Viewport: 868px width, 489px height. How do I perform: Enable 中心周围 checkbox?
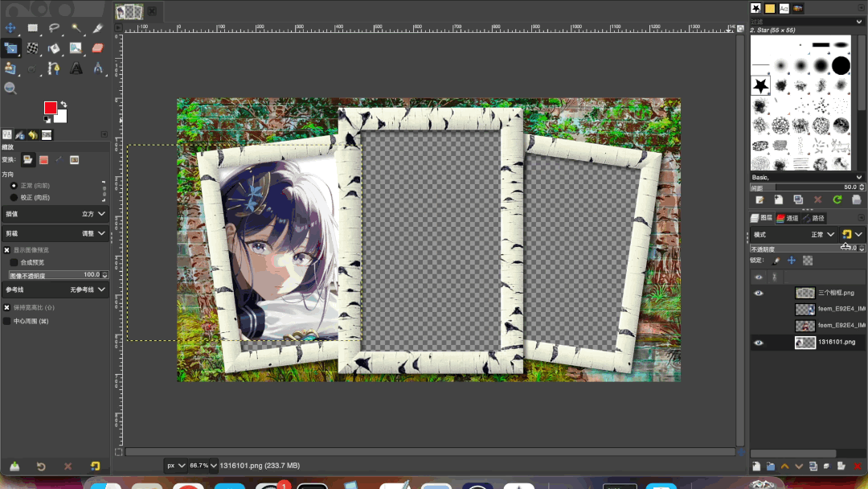(6, 321)
